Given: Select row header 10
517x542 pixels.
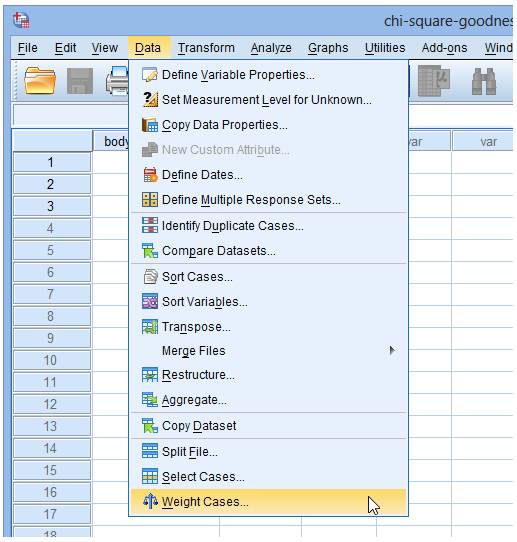Looking at the screenshot, I should pos(52,360).
